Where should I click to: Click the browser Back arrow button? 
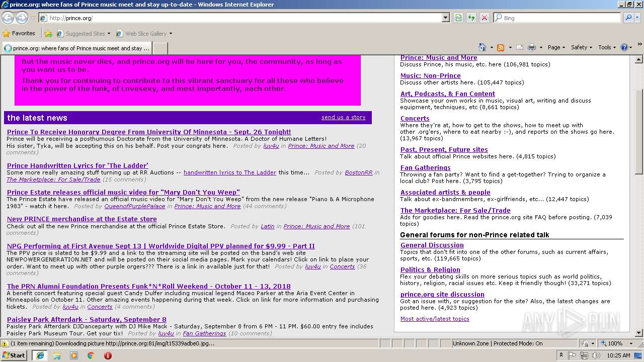click(x=8, y=18)
